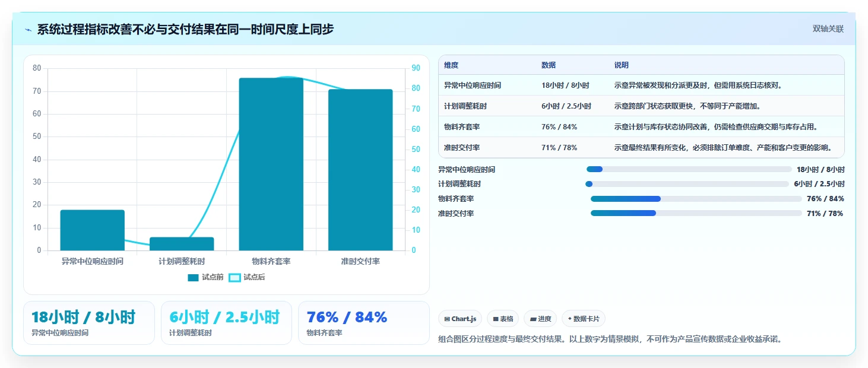Click x-axis label 异常中位响应时间
The image size is (868, 368).
(x=93, y=261)
